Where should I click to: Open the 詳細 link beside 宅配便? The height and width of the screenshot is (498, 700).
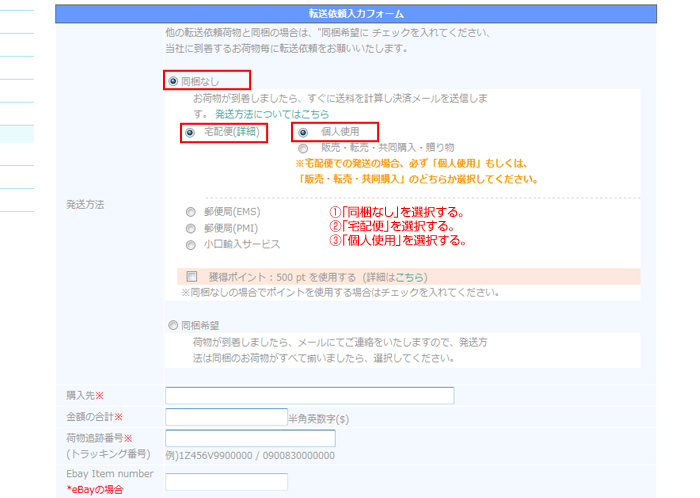(x=246, y=132)
